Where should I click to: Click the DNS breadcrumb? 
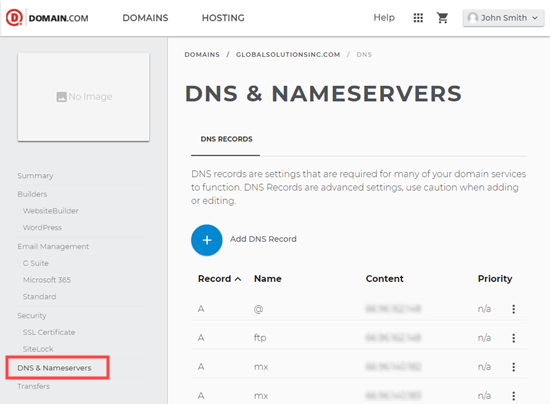pyautogui.click(x=364, y=55)
